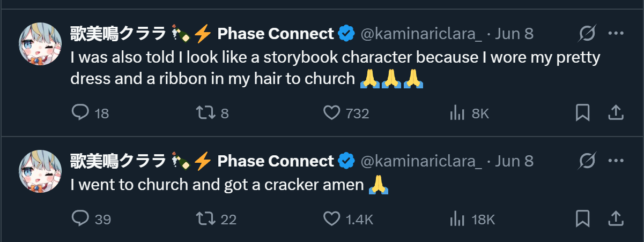This screenshot has width=644, height=242.
Task: Reply to the storybook character tweet
Action: tap(80, 113)
